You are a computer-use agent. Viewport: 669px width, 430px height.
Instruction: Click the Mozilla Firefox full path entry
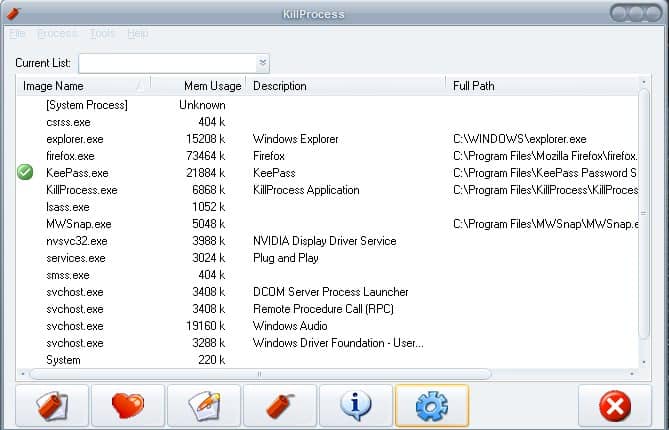tap(545, 156)
